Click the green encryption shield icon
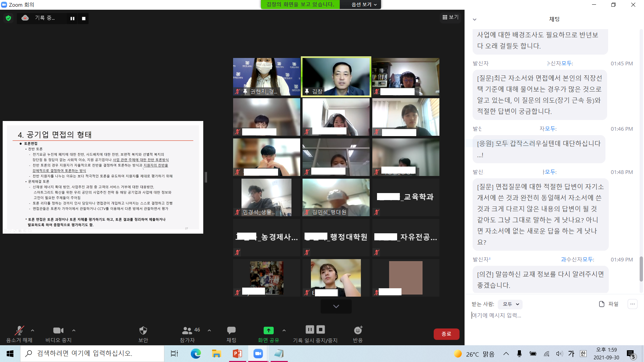The image size is (644, 362). click(8, 18)
